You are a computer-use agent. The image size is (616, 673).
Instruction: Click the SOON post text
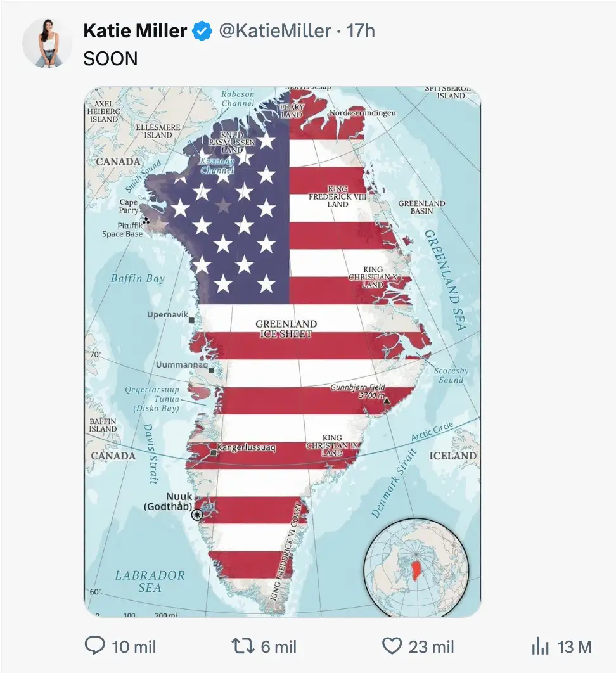click(x=110, y=59)
